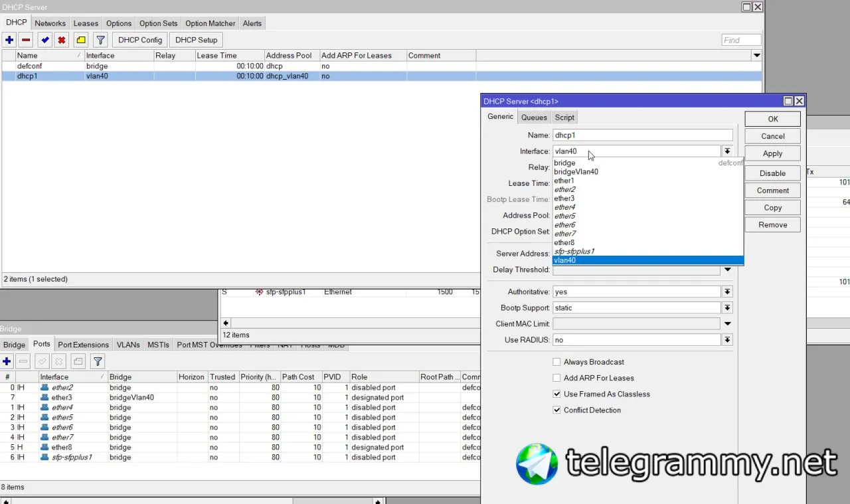The image size is (850, 504).
Task: Go to the Option Sets tab
Action: [x=158, y=23]
